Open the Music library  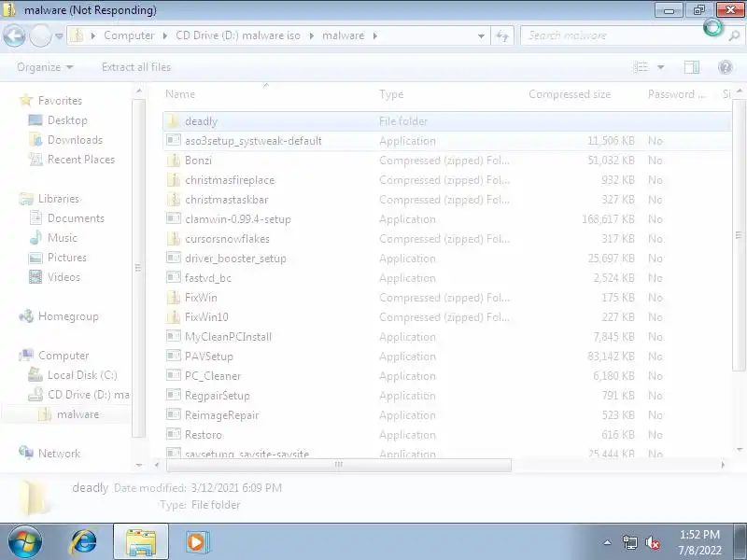tap(63, 238)
